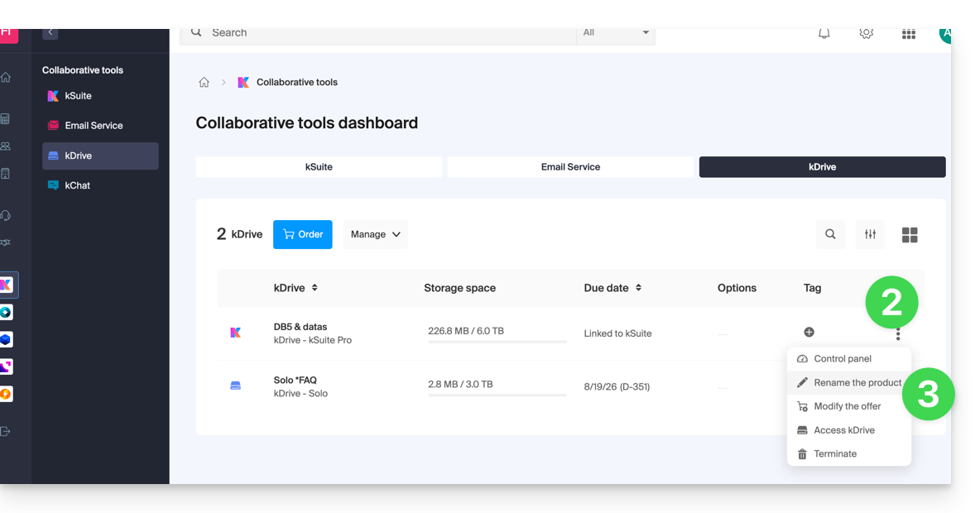Click the 8/19/26 (D-351) due date
Image resolution: width=980 pixels, height=513 pixels.
pos(617,386)
